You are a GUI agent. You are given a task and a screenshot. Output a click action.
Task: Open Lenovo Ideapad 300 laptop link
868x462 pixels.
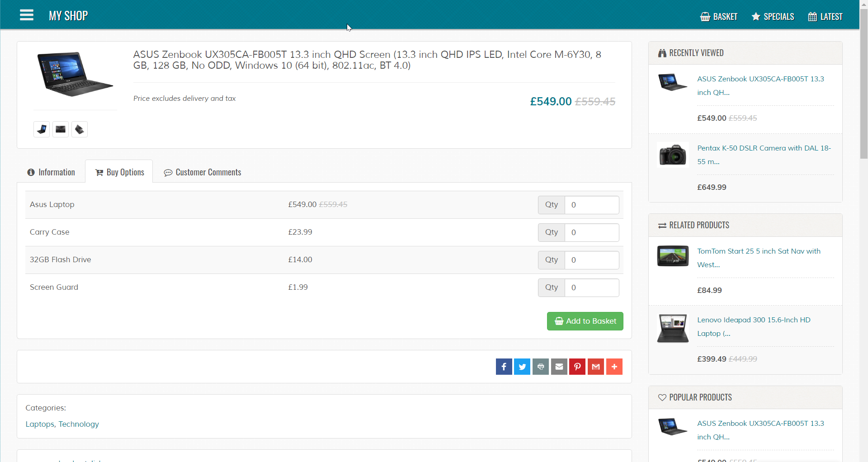(754, 326)
